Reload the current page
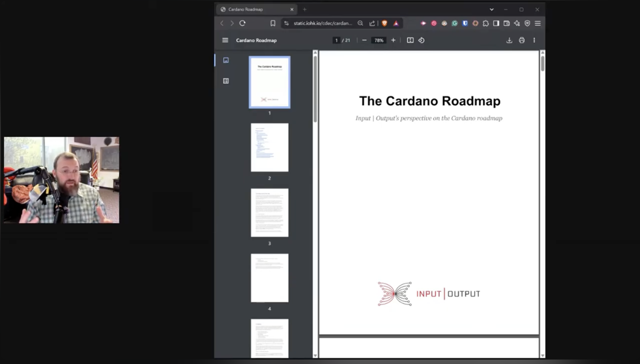 (x=243, y=23)
